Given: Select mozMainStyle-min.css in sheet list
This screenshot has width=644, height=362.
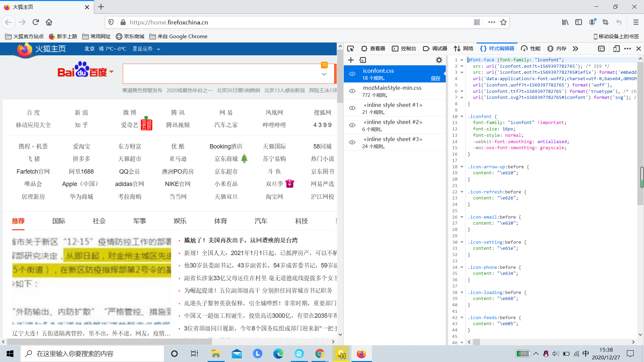Looking at the screenshot, I should (x=395, y=91).
